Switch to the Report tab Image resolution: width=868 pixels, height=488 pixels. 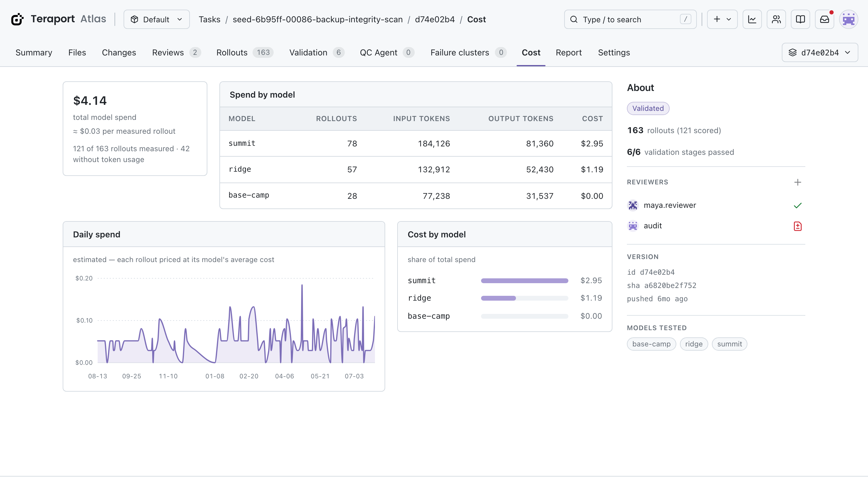coord(568,52)
